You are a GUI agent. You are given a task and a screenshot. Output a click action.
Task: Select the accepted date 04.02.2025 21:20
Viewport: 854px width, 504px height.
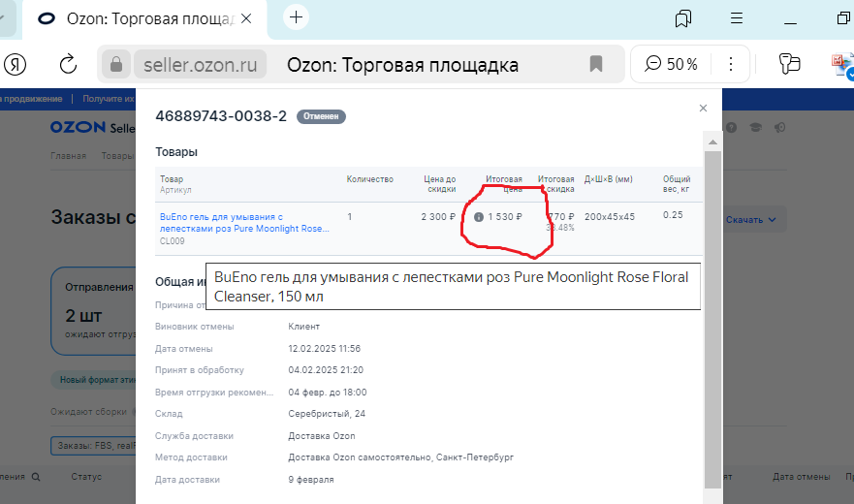326,370
